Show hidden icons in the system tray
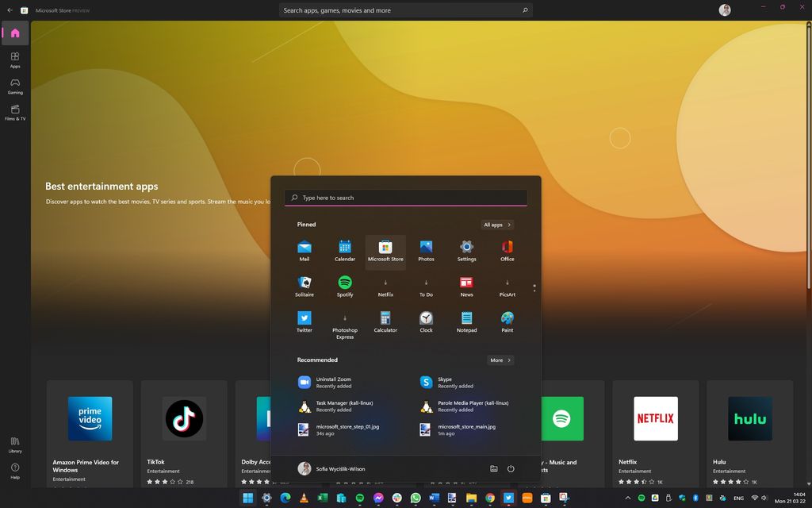812x508 pixels. tap(627, 498)
